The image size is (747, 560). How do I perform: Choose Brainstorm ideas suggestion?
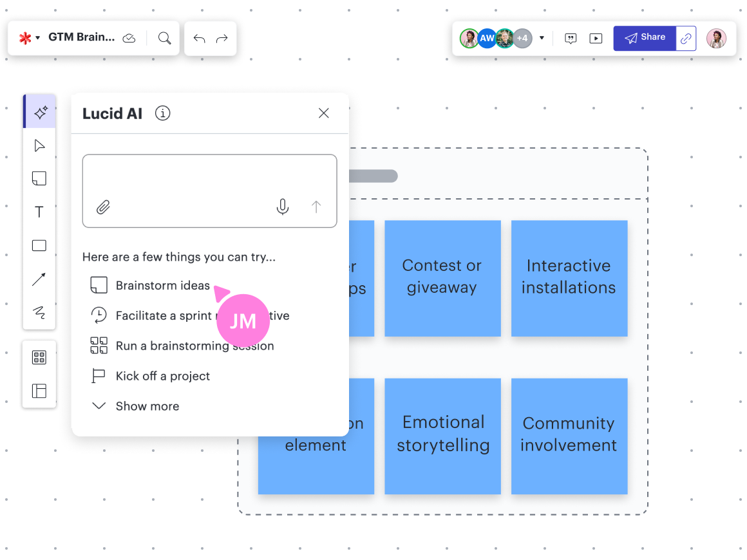tap(162, 285)
